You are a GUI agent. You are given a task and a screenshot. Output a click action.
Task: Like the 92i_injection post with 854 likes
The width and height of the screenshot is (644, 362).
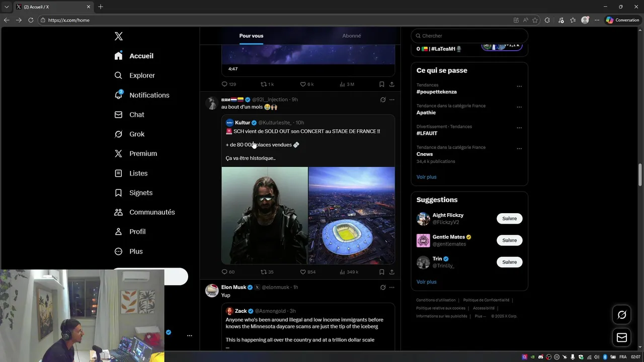tap(307, 272)
